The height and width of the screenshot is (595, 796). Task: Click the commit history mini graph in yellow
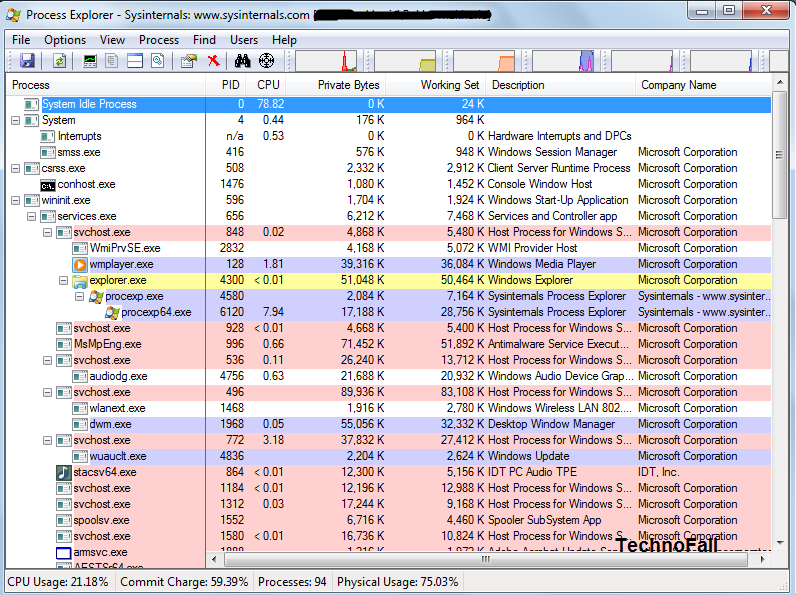tap(405, 61)
